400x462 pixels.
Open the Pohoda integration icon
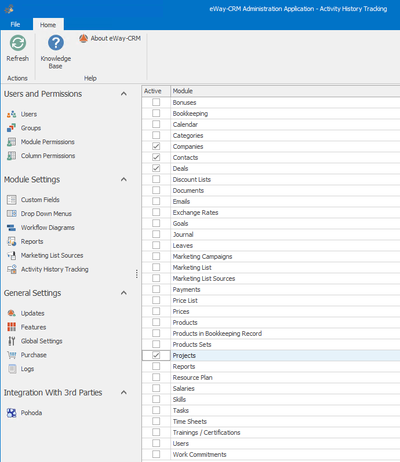11,413
